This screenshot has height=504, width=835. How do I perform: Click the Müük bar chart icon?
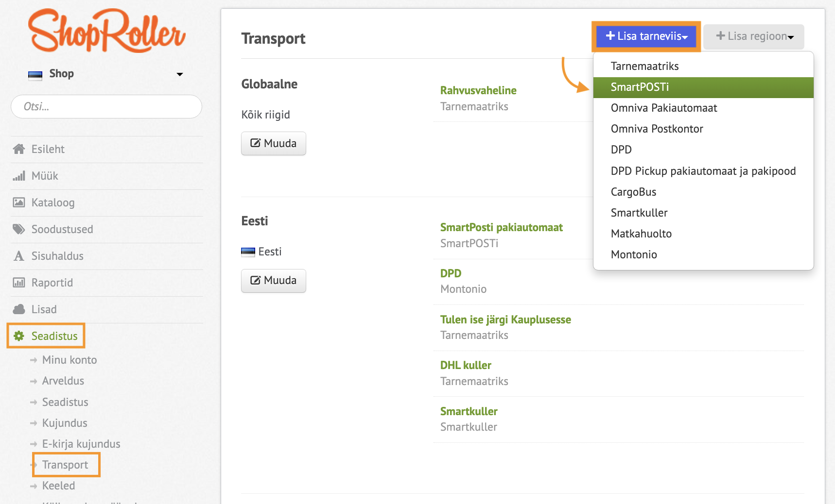19,176
